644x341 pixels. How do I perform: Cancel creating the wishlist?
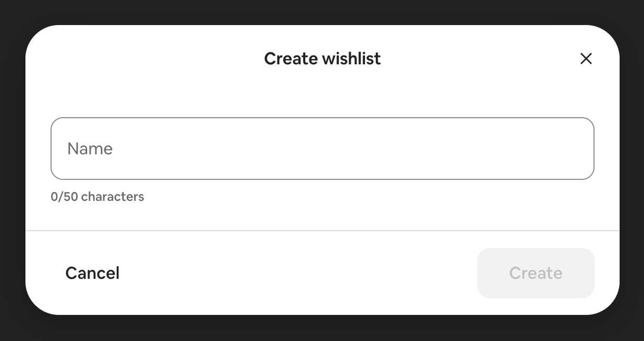pos(92,273)
